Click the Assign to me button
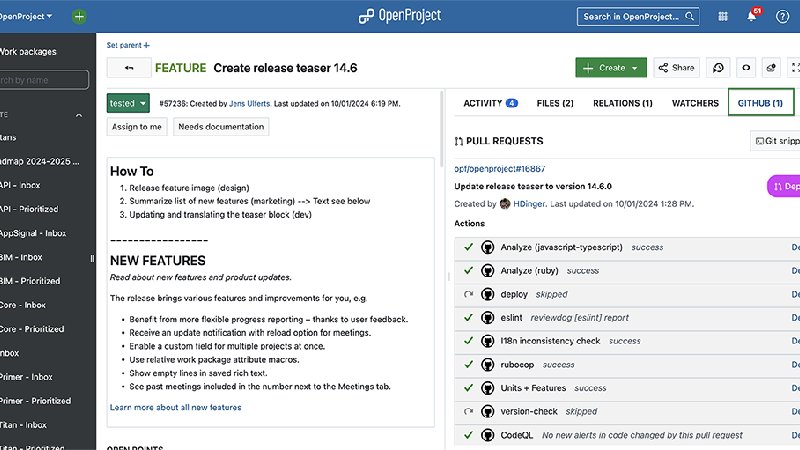The height and width of the screenshot is (450, 800). click(x=137, y=127)
